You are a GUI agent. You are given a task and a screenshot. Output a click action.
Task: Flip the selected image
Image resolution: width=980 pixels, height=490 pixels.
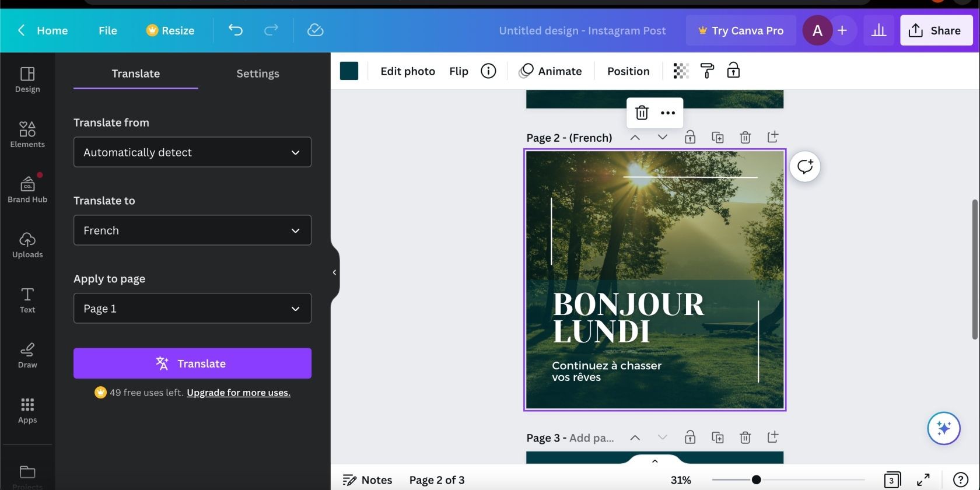pos(459,71)
